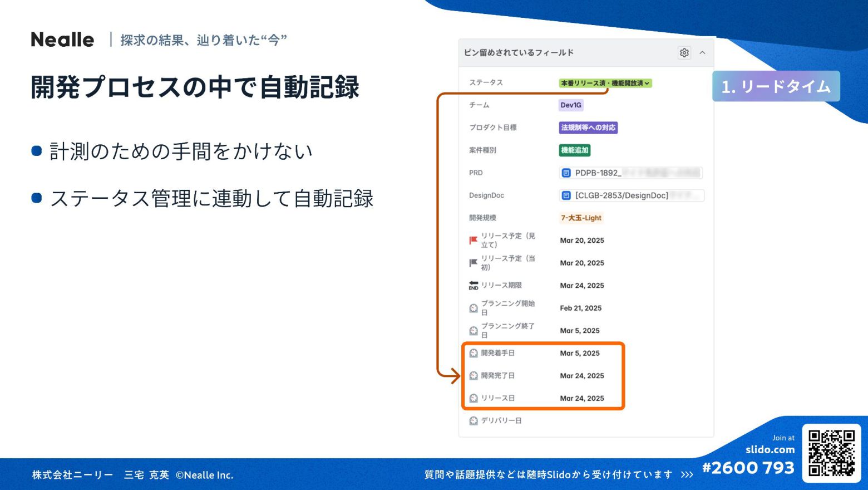The height and width of the screenshot is (490, 868).
Task: Select the プランニング開始日 date Feb 21, 2025
Action: tap(580, 308)
